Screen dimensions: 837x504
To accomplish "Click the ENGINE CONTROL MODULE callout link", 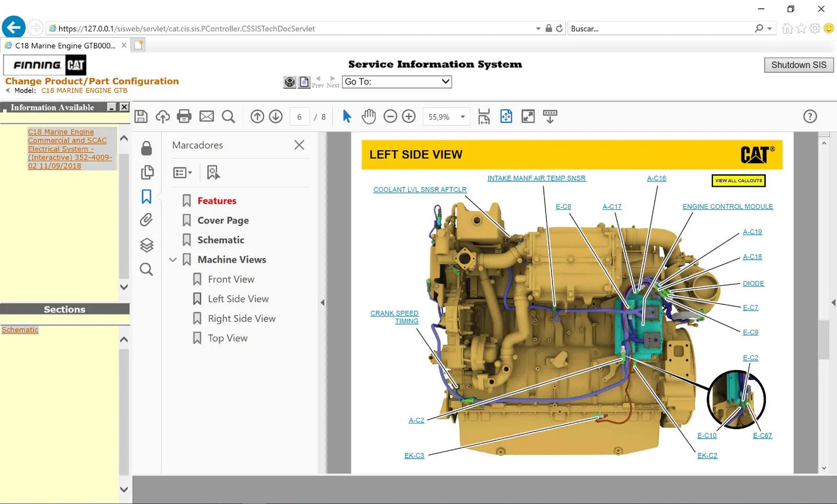I will coord(728,207).
